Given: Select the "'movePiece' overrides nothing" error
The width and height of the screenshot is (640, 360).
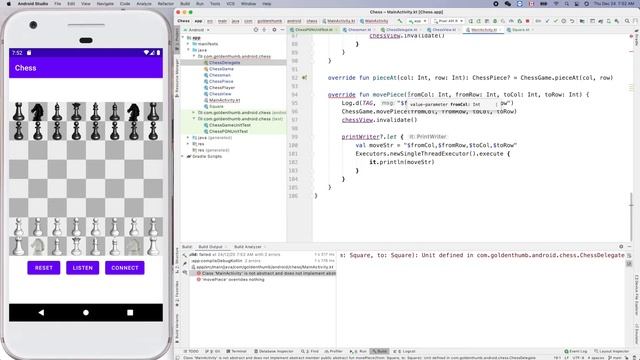Looking at the screenshot, I should click(x=233, y=280).
